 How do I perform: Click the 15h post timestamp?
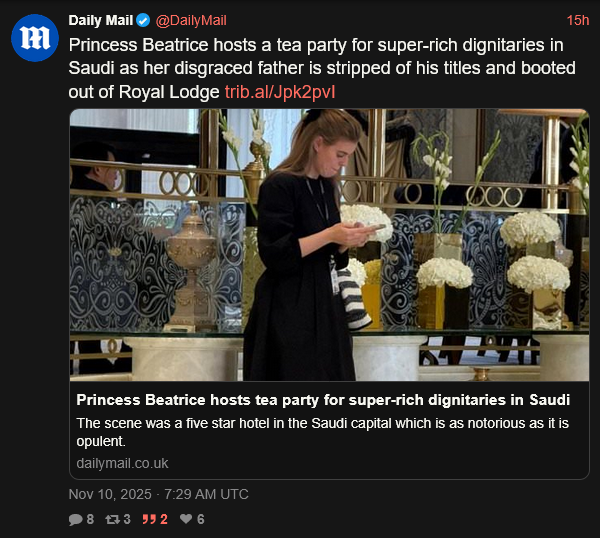coord(577,20)
